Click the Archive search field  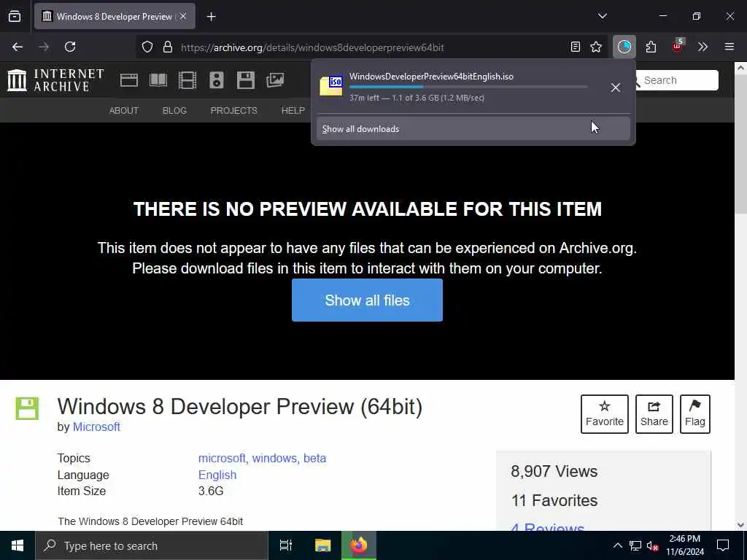point(679,80)
